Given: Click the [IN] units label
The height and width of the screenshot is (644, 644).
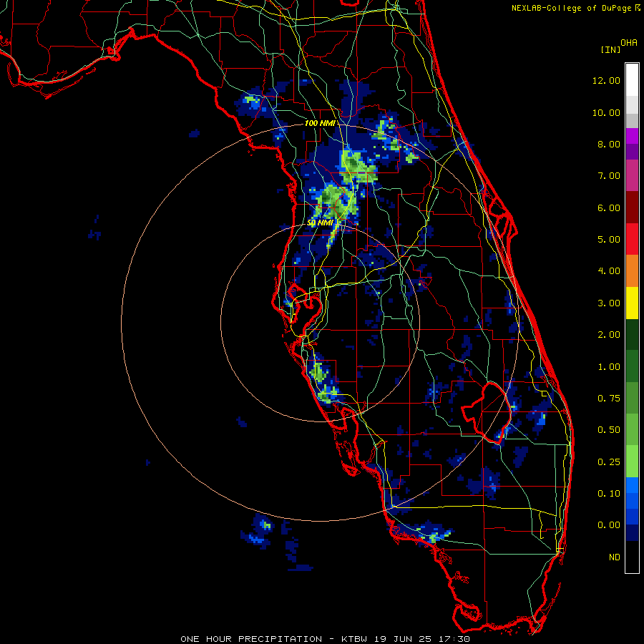Looking at the screenshot, I should (x=610, y=49).
